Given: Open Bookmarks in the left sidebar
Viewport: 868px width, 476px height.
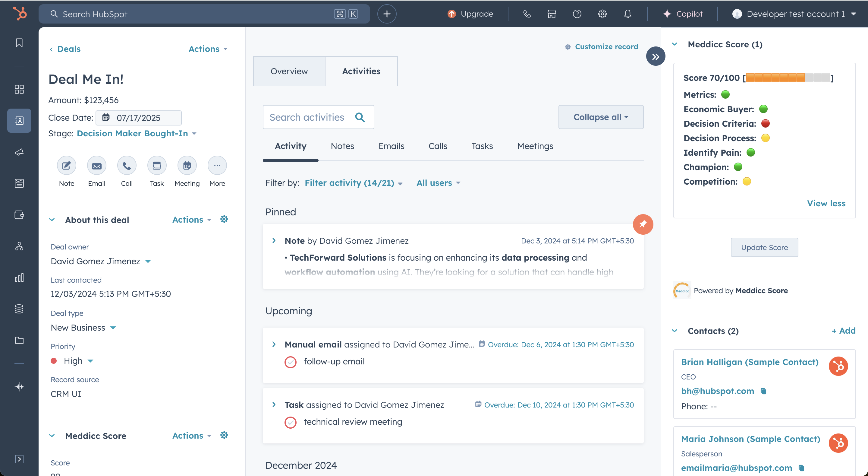Looking at the screenshot, I should click(x=19, y=43).
